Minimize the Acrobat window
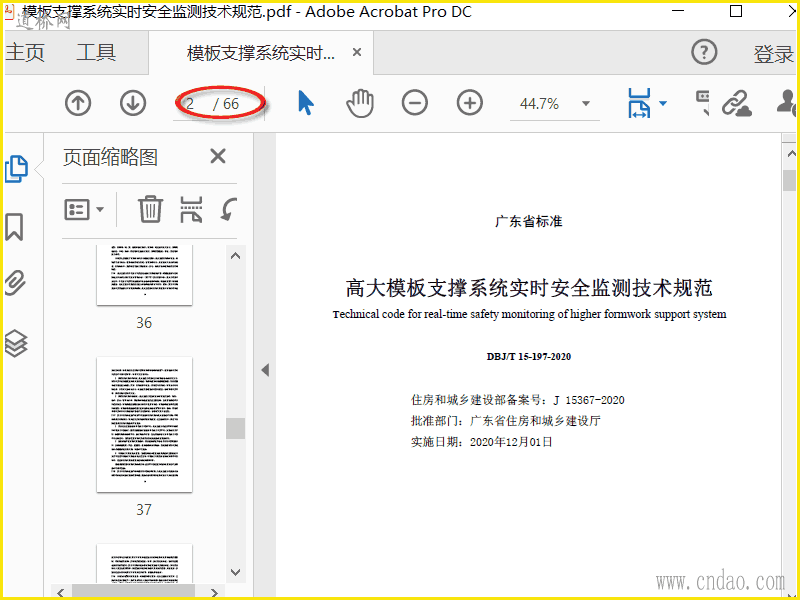The height and width of the screenshot is (600, 800). coord(678,11)
